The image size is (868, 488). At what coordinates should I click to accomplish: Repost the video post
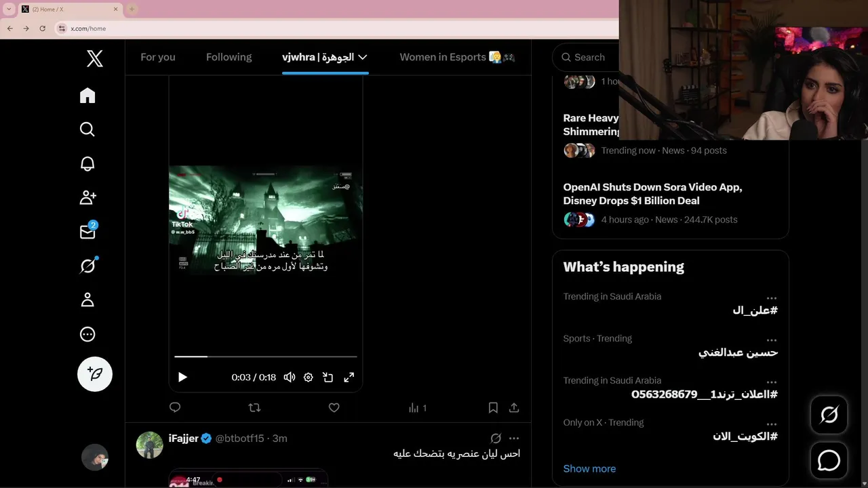pos(254,407)
